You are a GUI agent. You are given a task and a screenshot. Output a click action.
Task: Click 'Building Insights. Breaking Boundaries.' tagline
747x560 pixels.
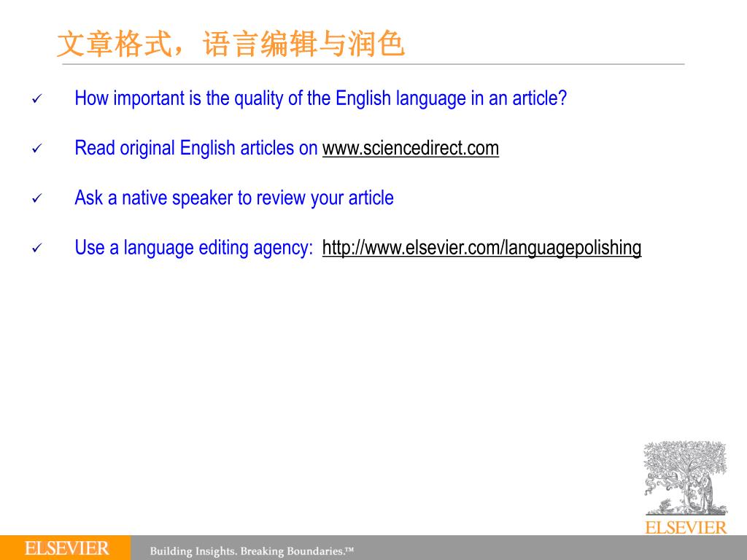pos(252,551)
